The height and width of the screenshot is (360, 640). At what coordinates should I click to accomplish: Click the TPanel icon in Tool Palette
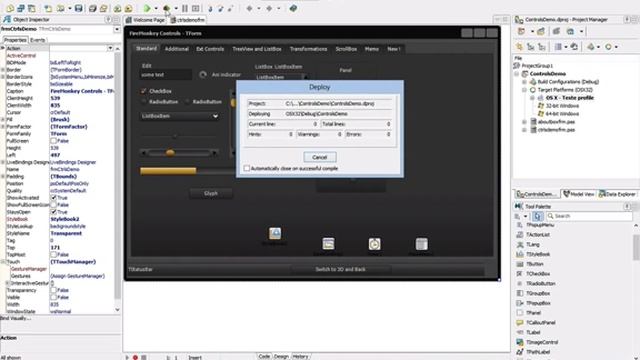click(520, 313)
